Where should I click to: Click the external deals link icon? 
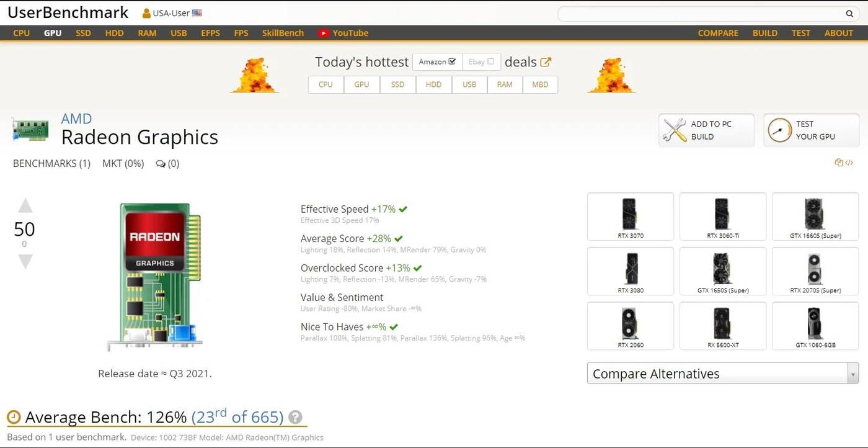click(546, 62)
